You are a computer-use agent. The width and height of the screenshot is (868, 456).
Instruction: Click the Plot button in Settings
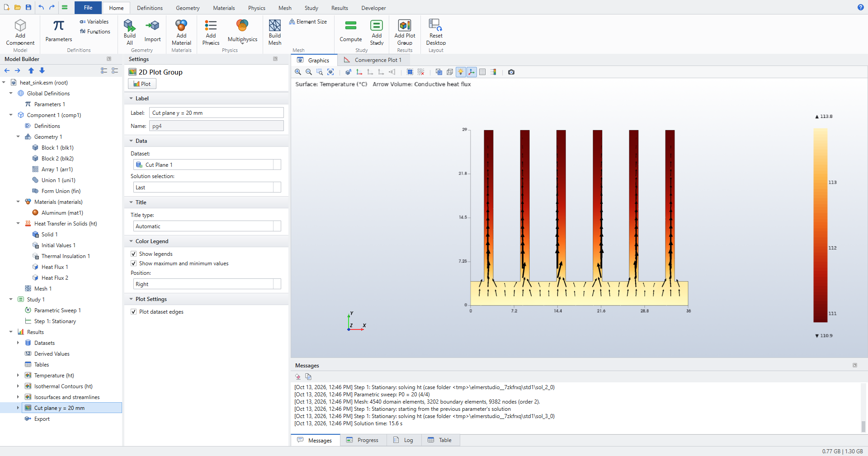(x=142, y=84)
